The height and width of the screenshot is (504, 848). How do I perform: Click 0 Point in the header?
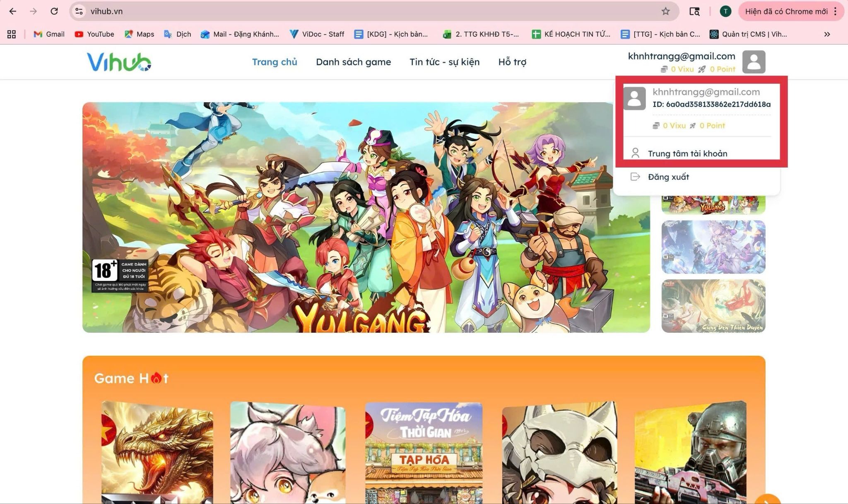(x=723, y=69)
